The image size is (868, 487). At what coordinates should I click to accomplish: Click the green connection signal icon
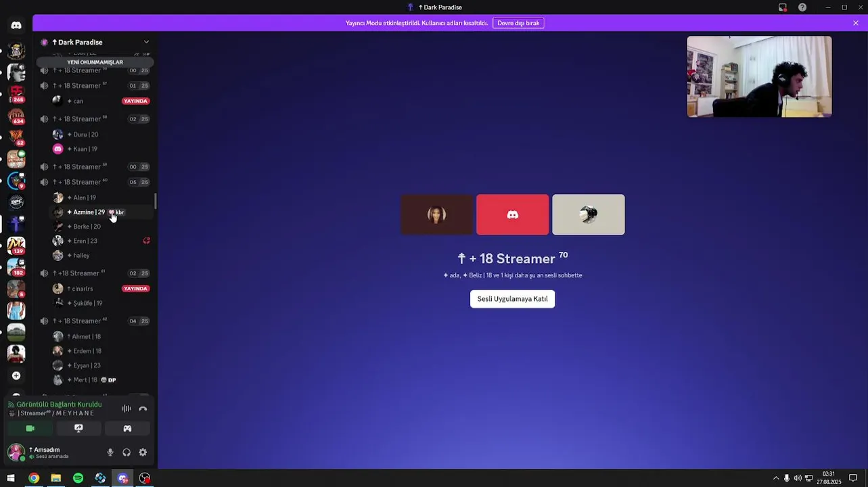click(12, 404)
